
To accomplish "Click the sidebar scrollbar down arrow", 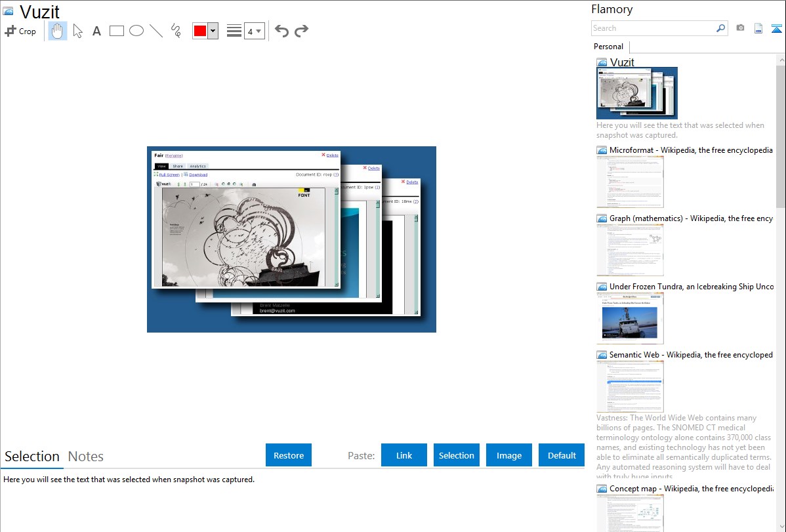I will click(x=781, y=527).
